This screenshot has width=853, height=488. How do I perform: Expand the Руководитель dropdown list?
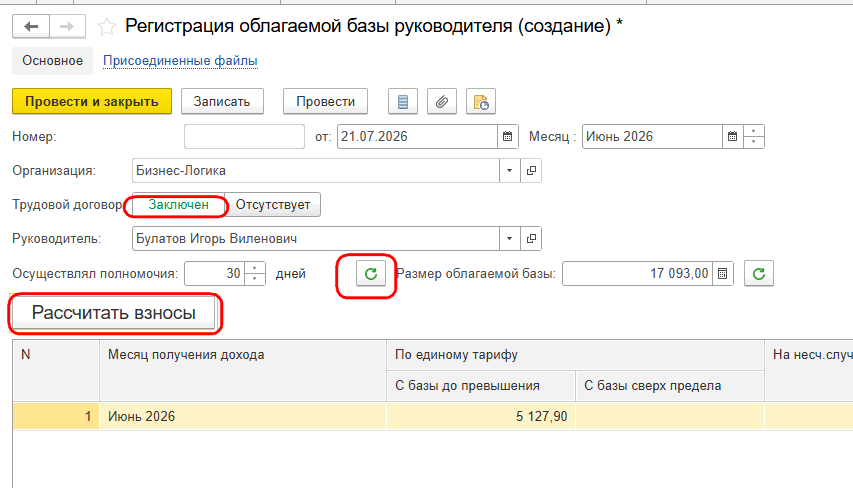tap(509, 239)
